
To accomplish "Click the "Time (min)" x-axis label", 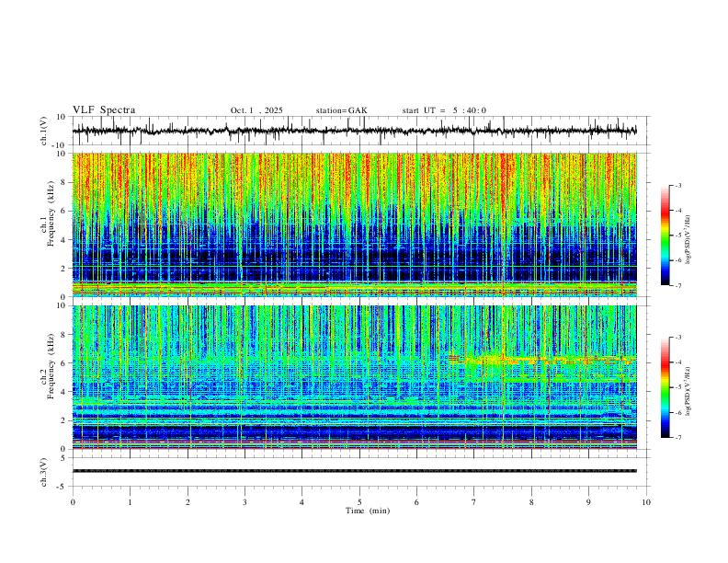I will click(368, 511).
